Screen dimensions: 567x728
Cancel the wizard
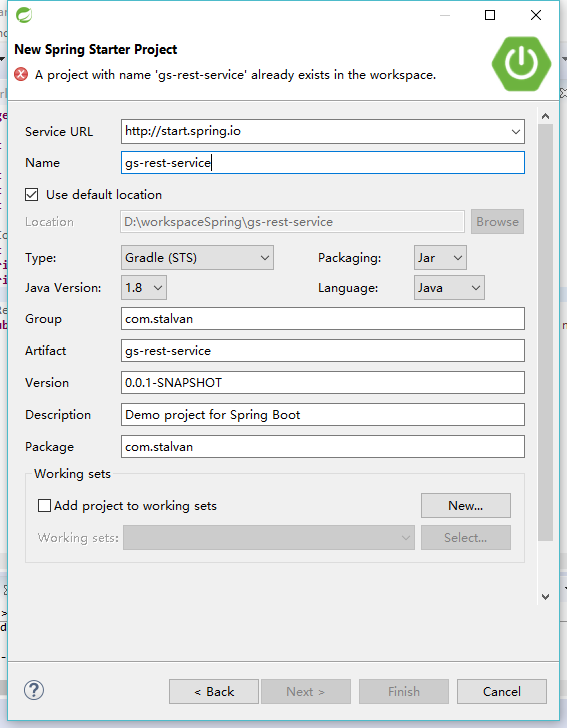pyautogui.click(x=502, y=692)
